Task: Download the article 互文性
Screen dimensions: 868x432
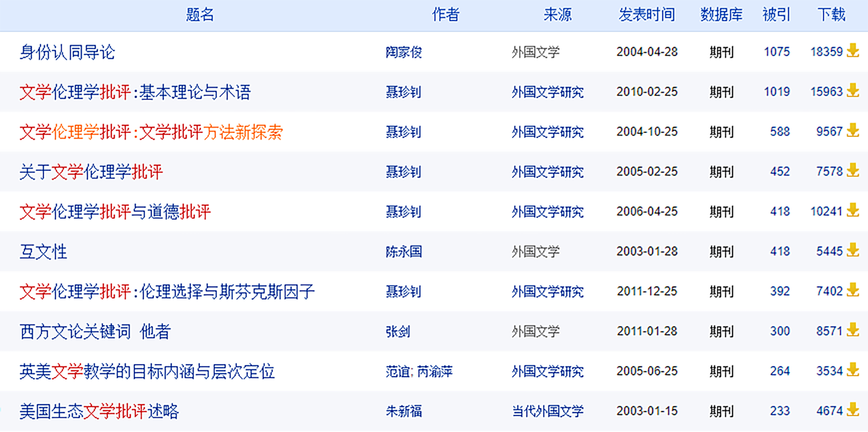Action: (x=853, y=250)
